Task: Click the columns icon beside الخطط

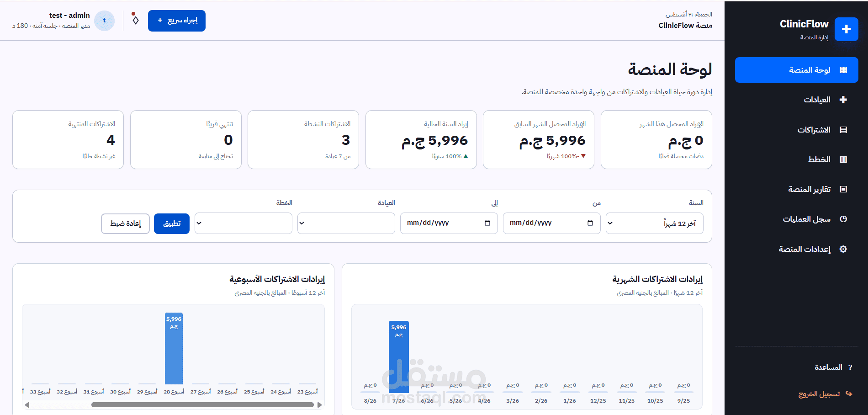Action: (843, 160)
